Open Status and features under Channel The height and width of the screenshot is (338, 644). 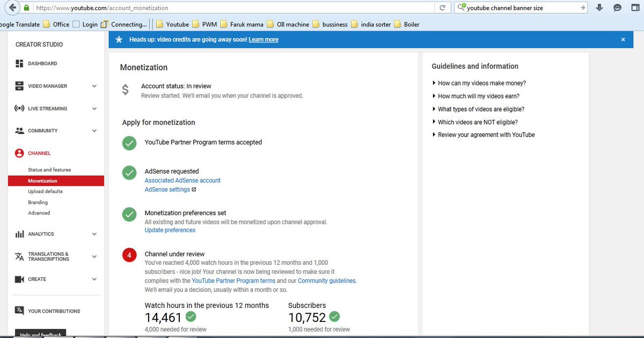click(49, 170)
